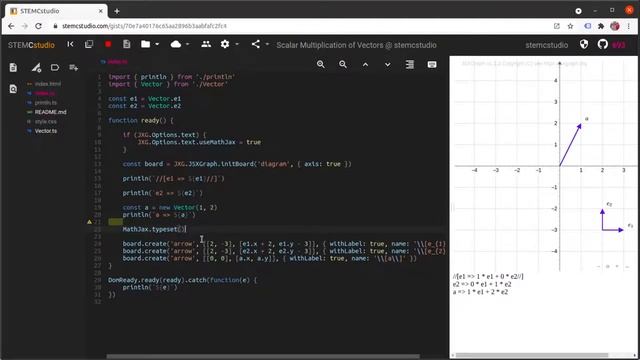This screenshot has height=360, width=640.
Task: Open browser extensions puzzle icon
Action: 601,26
